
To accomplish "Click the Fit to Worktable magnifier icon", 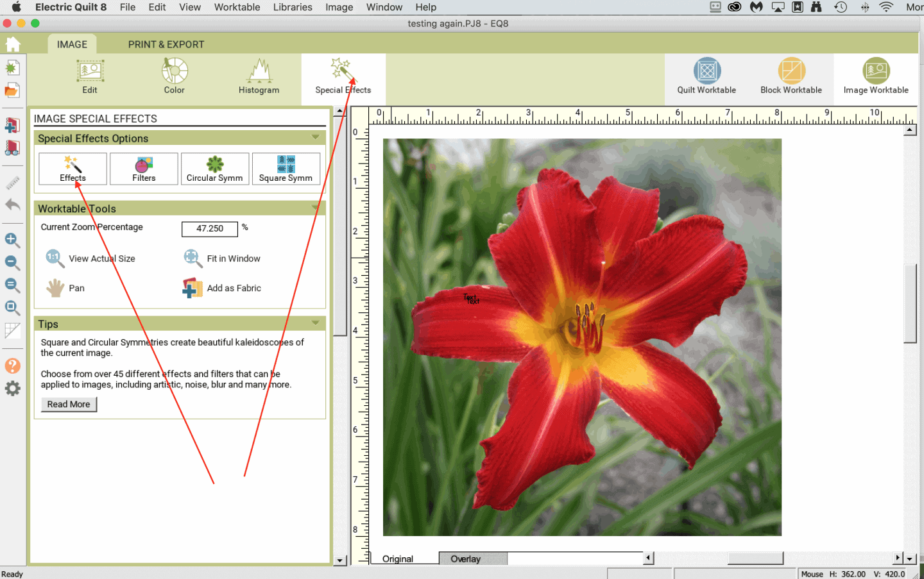I will (12, 285).
